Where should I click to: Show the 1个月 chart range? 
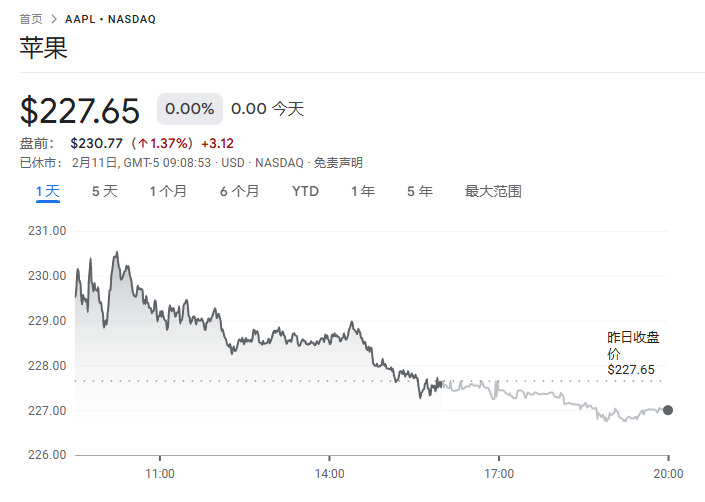(x=168, y=191)
